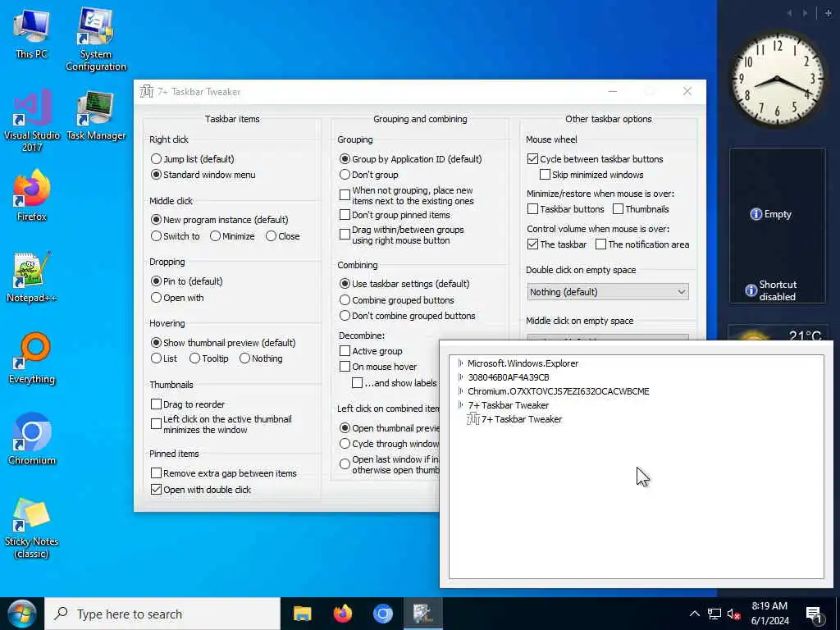Check Taskbar buttons under minimize/restore
This screenshot has width=840, height=630.
coord(532,209)
